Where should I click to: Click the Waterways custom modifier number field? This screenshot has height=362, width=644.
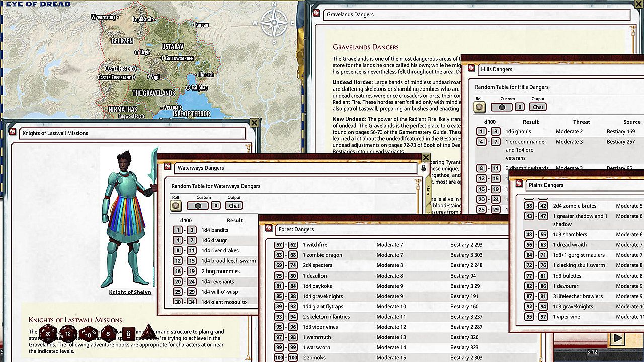pyautogui.click(x=215, y=205)
